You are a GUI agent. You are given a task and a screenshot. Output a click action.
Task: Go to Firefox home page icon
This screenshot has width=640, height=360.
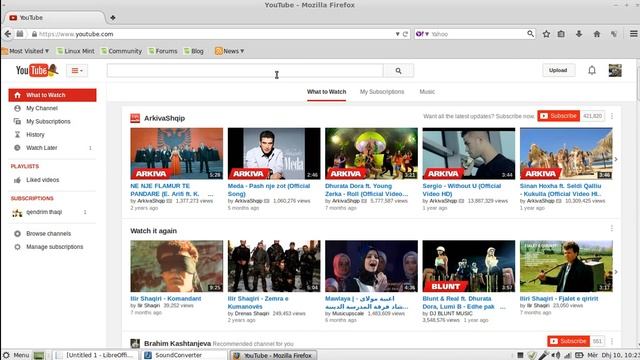click(597, 34)
